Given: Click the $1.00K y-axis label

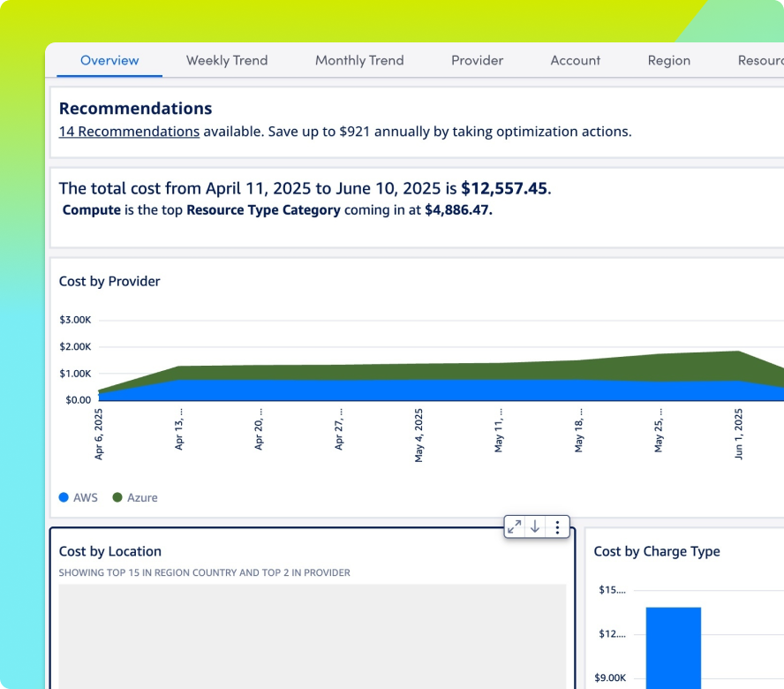Looking at the screenshot, I should [75, 374].
